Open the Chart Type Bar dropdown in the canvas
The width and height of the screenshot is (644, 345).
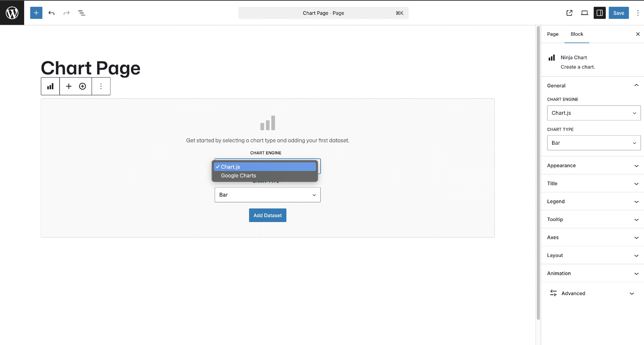[267, 195]
